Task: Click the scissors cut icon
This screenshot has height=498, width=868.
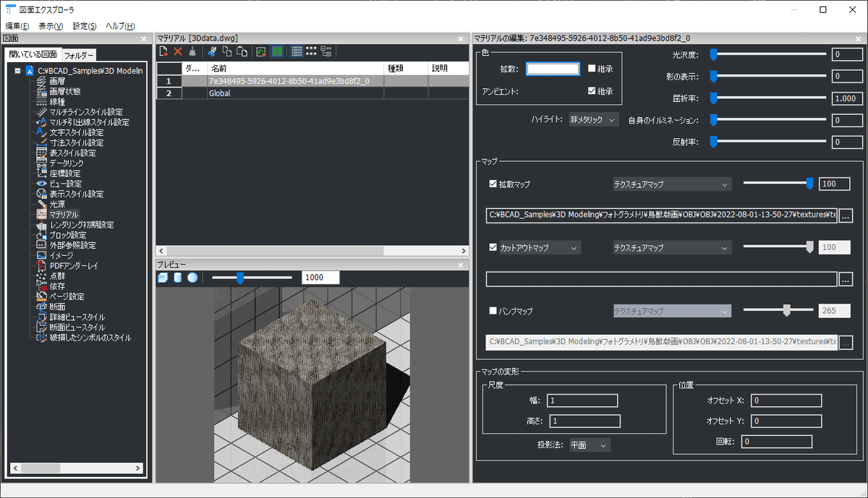Action: pos(211,52)
